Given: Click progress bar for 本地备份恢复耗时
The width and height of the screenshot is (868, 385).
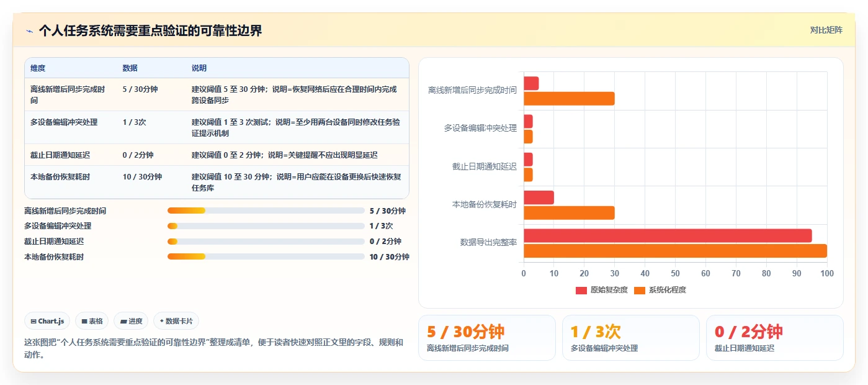Looking at the screenshot, I should point(266,256).
